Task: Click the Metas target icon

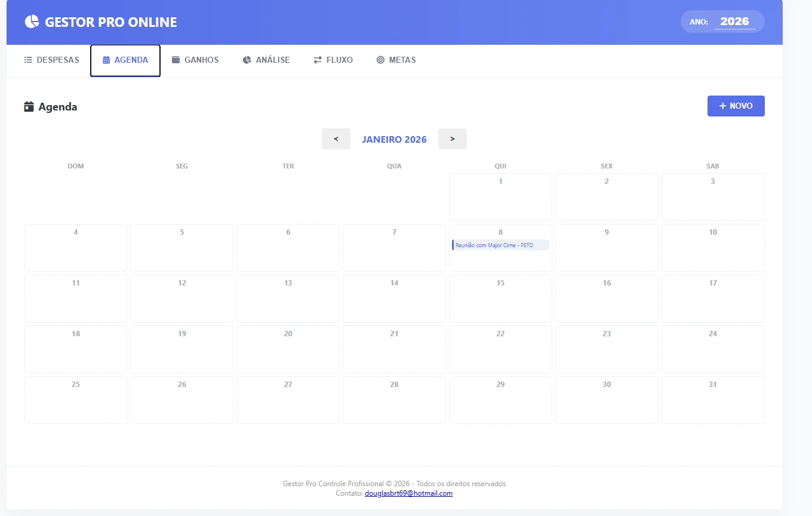Action: coord(380,60)
